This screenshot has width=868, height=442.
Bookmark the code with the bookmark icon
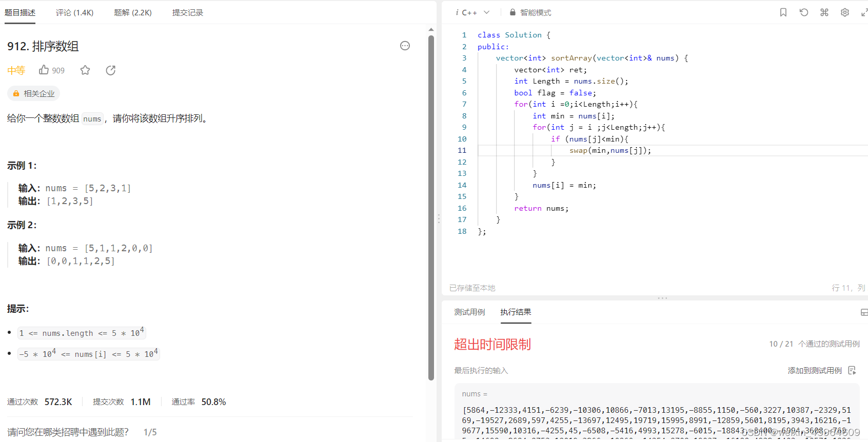pos(783,12)
